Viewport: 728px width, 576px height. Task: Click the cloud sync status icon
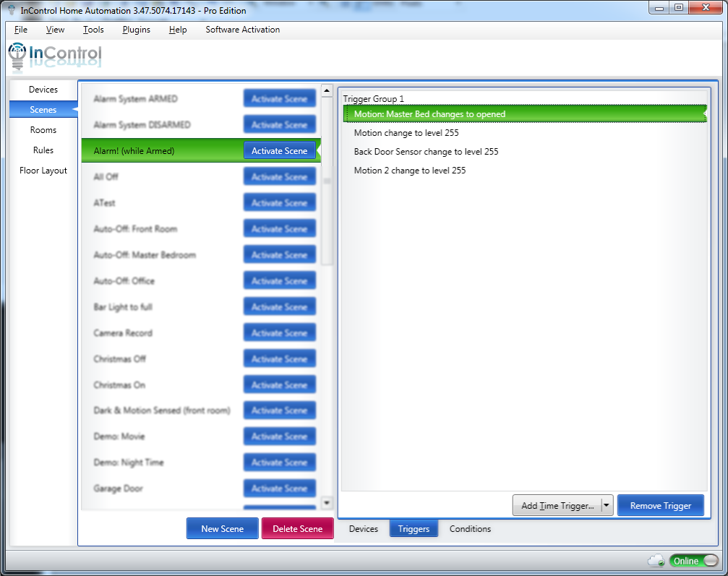click(656, 561)
